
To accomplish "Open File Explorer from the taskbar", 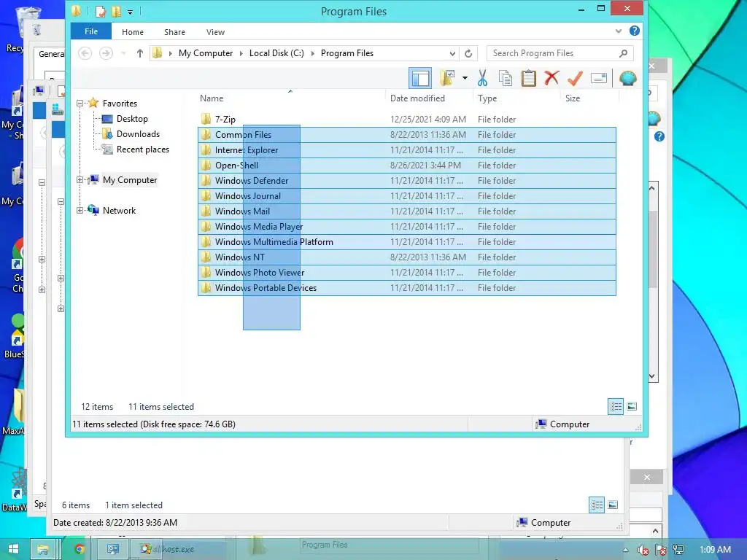I will click(x=43, y=549).
